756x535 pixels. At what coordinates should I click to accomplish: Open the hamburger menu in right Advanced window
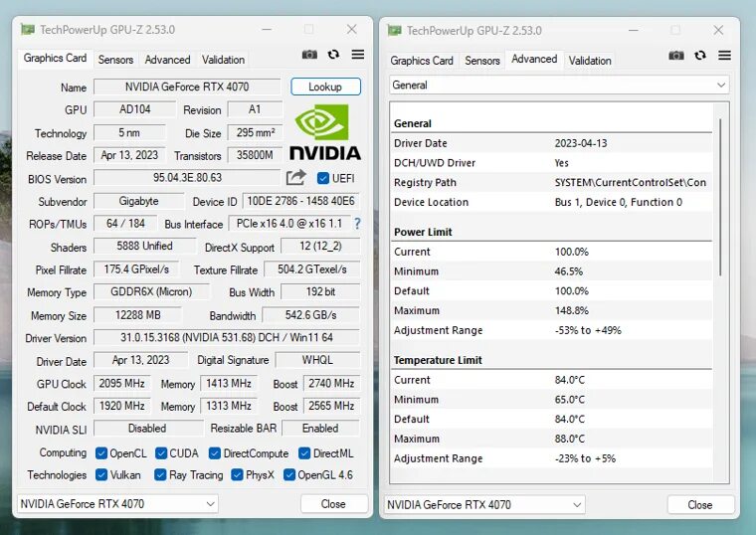tap(724, 56)
